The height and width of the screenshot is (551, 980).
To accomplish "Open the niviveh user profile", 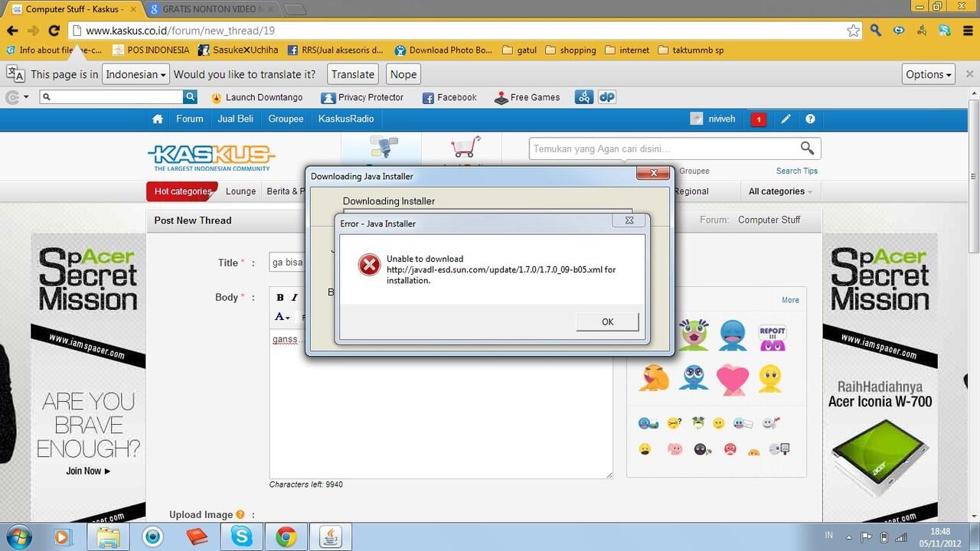I will pyautogui.click(x=713, y=119).
